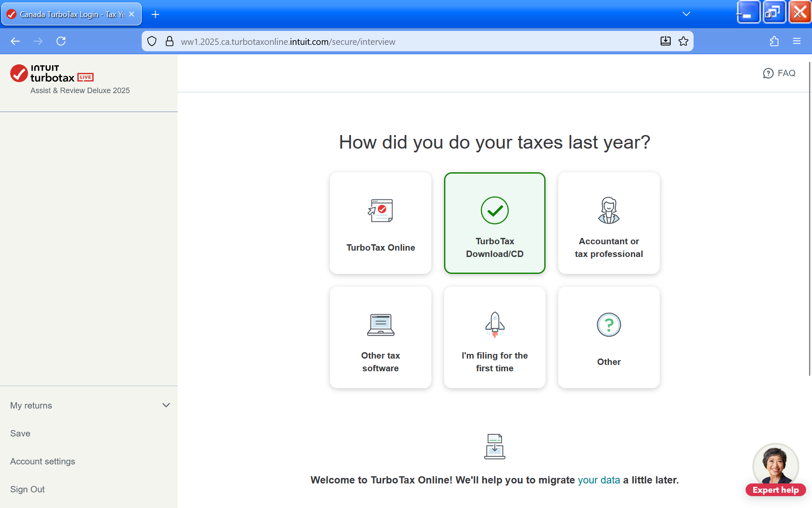Expand the My returns chevron
Viewport: 812px width, 508px height.
point(166,405)
